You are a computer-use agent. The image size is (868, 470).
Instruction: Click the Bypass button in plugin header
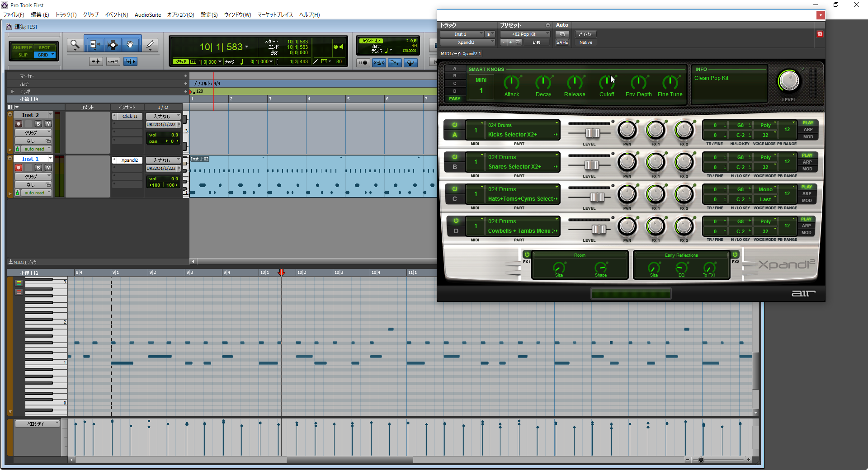point(586,34)
